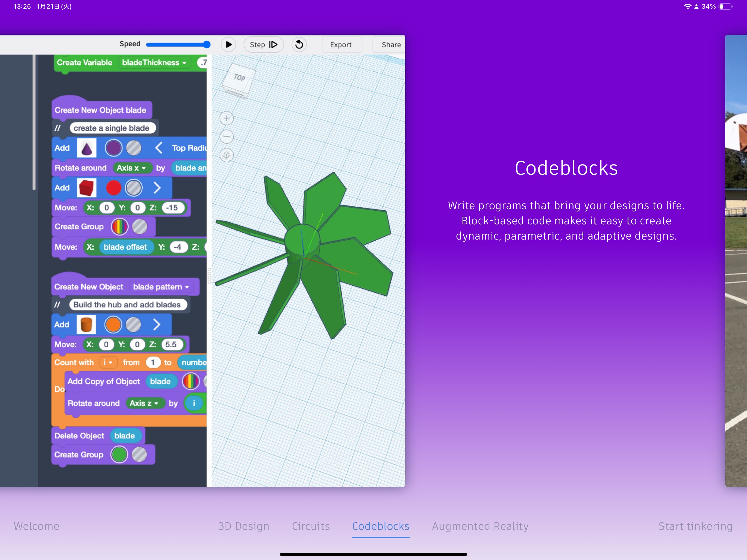Click the Augmented Reality preview image
Viewport: 747px width, 560px height.
coord(736,260)
